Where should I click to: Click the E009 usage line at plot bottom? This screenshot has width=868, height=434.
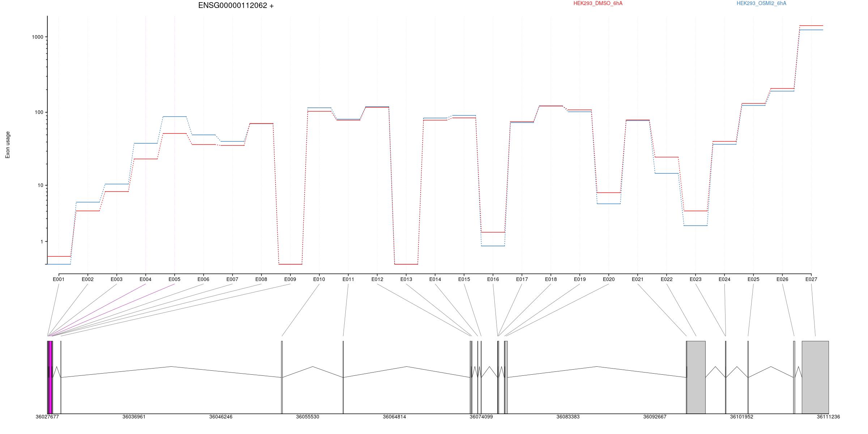[x=290, y=264]
